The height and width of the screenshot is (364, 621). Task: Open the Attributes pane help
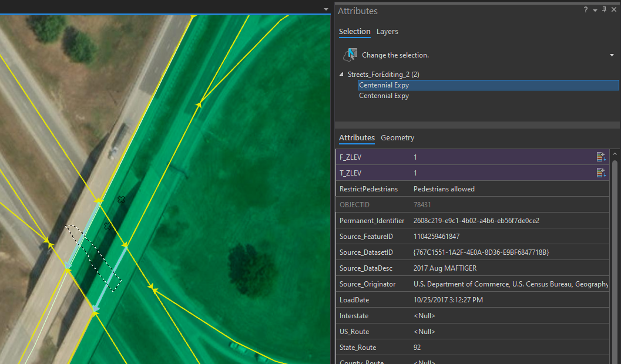pos(586,10)
